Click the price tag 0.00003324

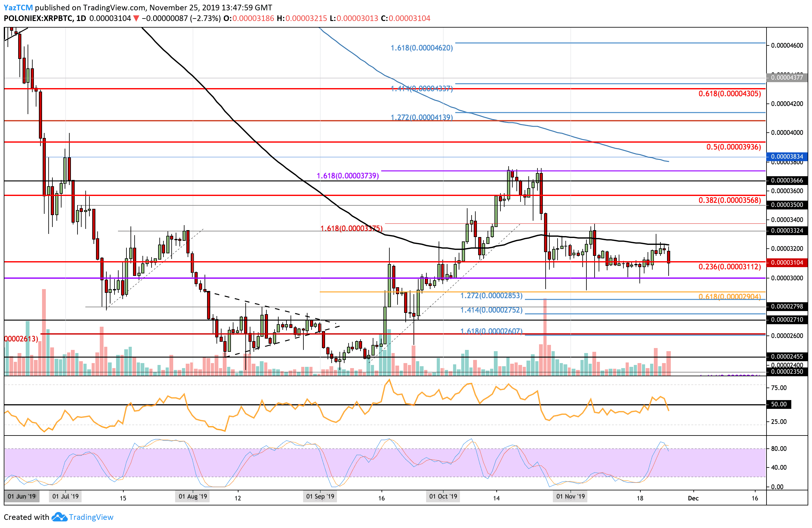[787, 231]
